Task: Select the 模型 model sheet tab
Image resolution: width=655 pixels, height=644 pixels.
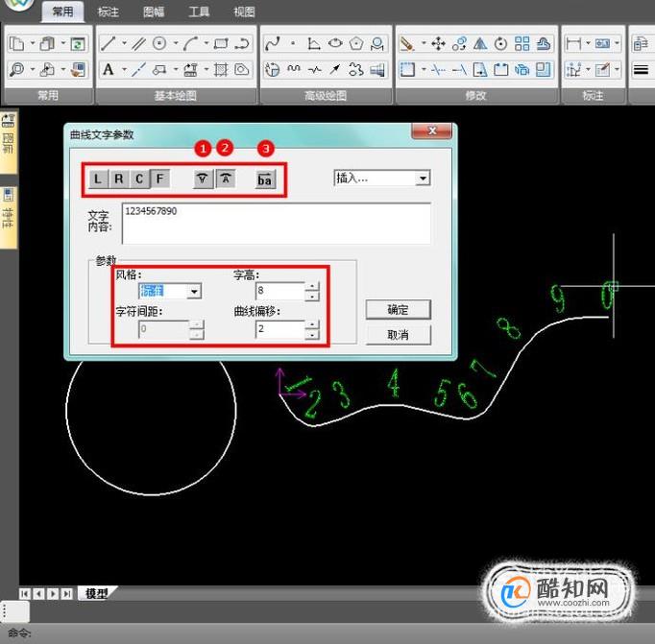Action: (97, 593)
